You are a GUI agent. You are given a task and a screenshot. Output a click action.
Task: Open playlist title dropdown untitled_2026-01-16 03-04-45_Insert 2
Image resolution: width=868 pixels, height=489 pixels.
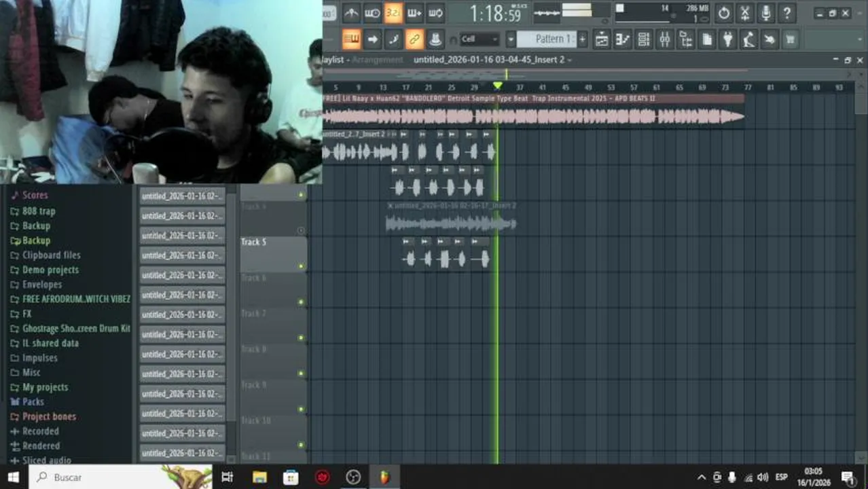pos(492,60)
